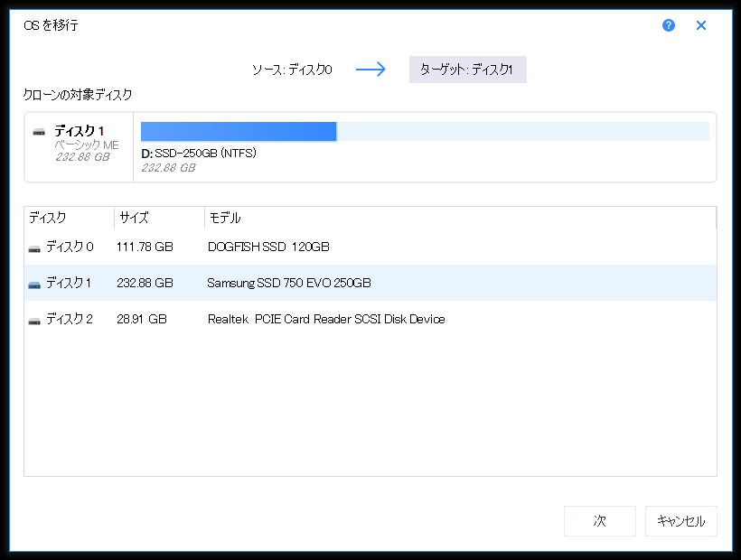Viewport: 741px width, 560px height.
Task: Click the drive icon beside ディスク 2 in list
Action: pos(34,320)
